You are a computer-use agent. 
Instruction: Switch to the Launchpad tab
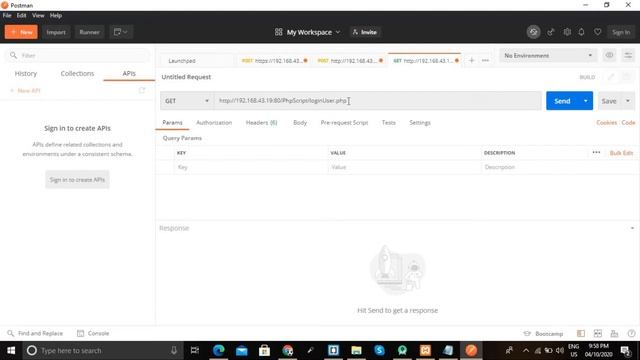(x=182, y=60)
